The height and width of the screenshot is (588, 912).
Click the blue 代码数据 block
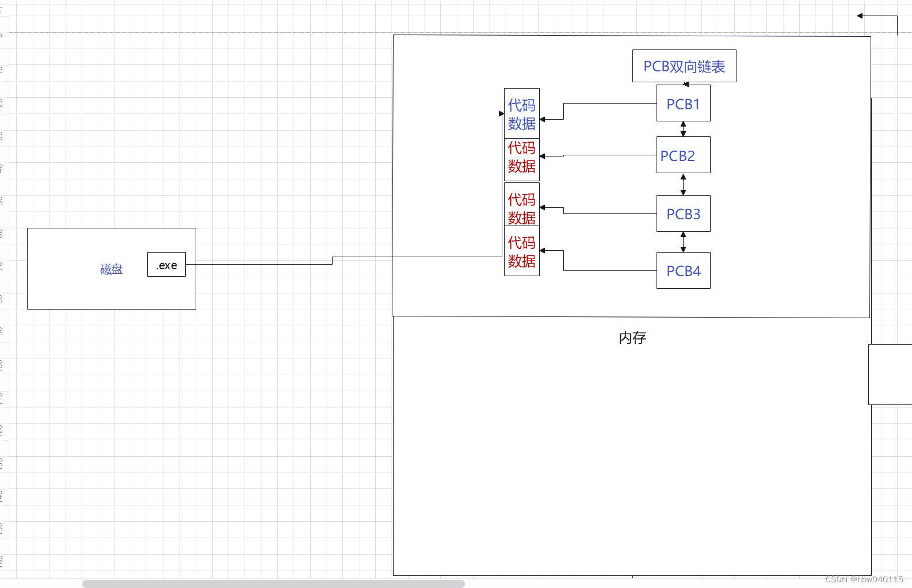(x=522, y=113)
